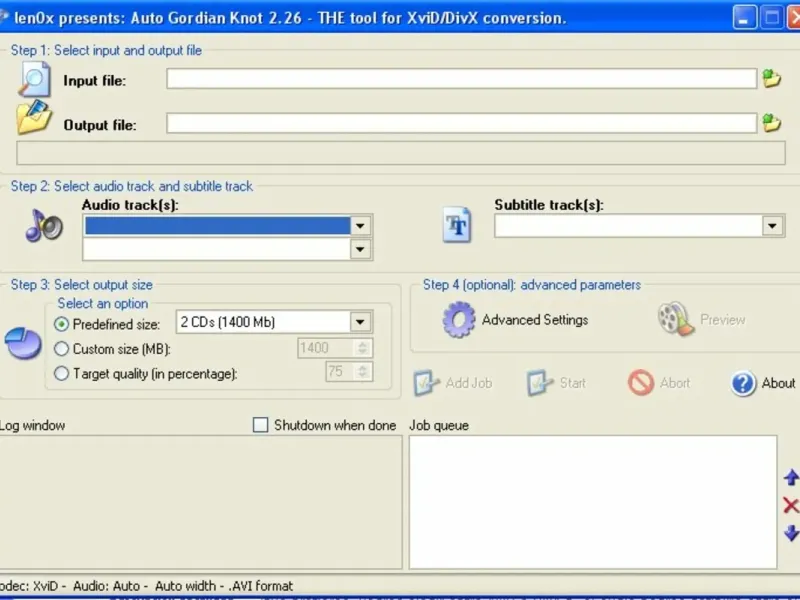Image resolution: width=800 pixels, height=600 pixels.
Task: Select Custom size (MB) radio option
Action: (61, 348)
